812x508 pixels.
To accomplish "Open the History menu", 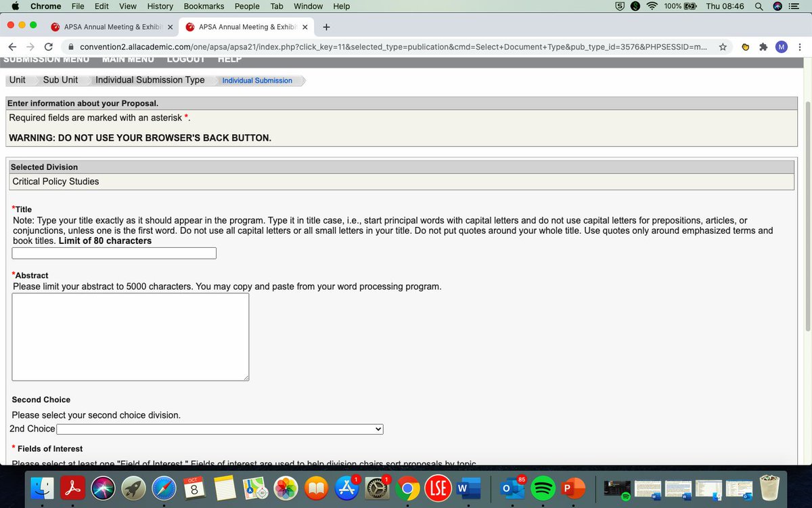I will (x=160, y=6).
